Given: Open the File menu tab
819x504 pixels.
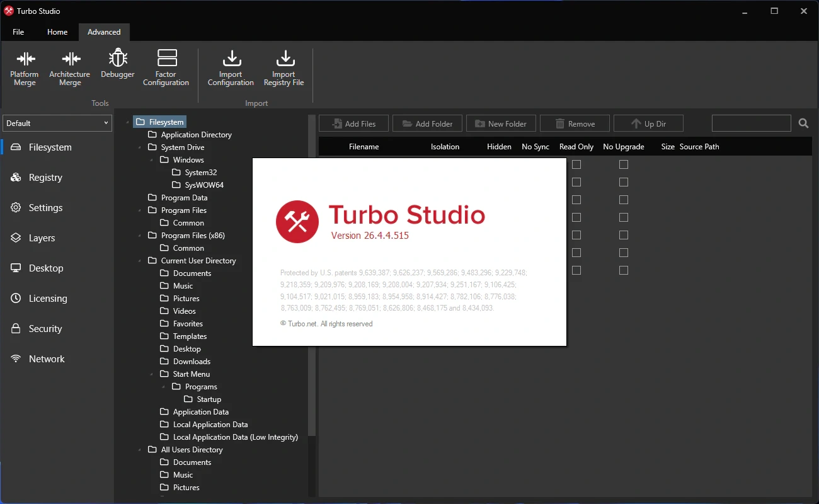Looking at the screenshot, I should click(x=18, y=32).
